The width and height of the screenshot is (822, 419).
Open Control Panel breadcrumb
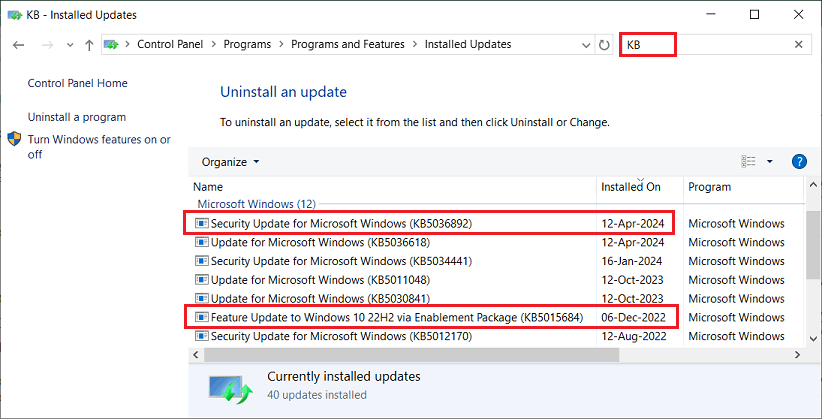[x=170, y=45]
